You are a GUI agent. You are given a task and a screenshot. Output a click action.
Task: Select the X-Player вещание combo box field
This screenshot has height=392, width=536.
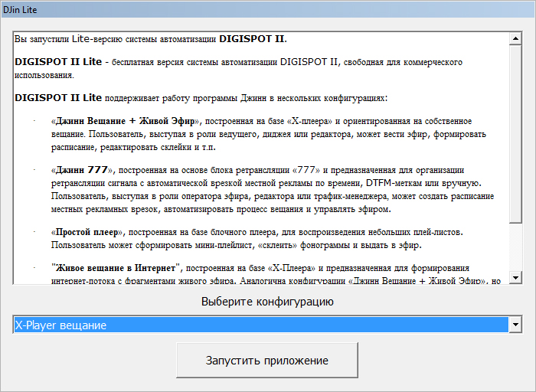click(x=260, y=325)
